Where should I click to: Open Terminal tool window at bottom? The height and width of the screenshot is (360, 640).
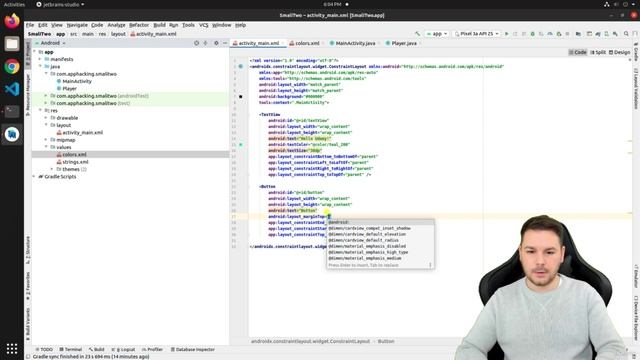point(71,349)
